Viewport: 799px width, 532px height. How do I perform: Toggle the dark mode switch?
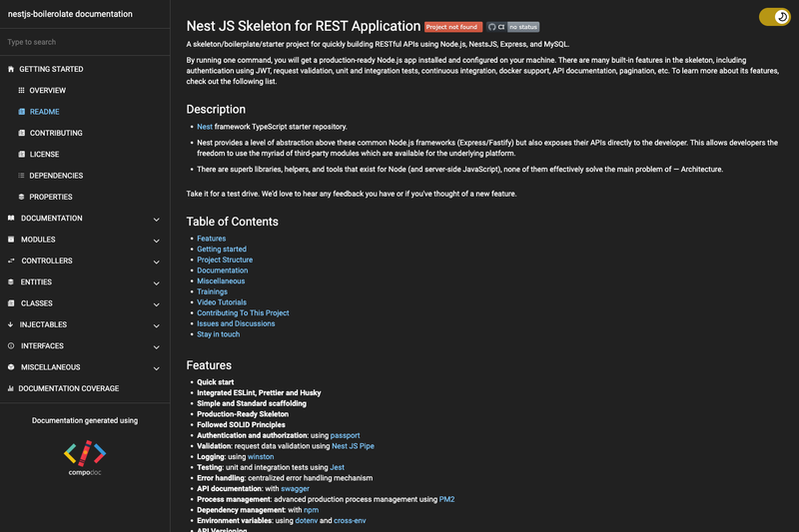pos(775,17)
